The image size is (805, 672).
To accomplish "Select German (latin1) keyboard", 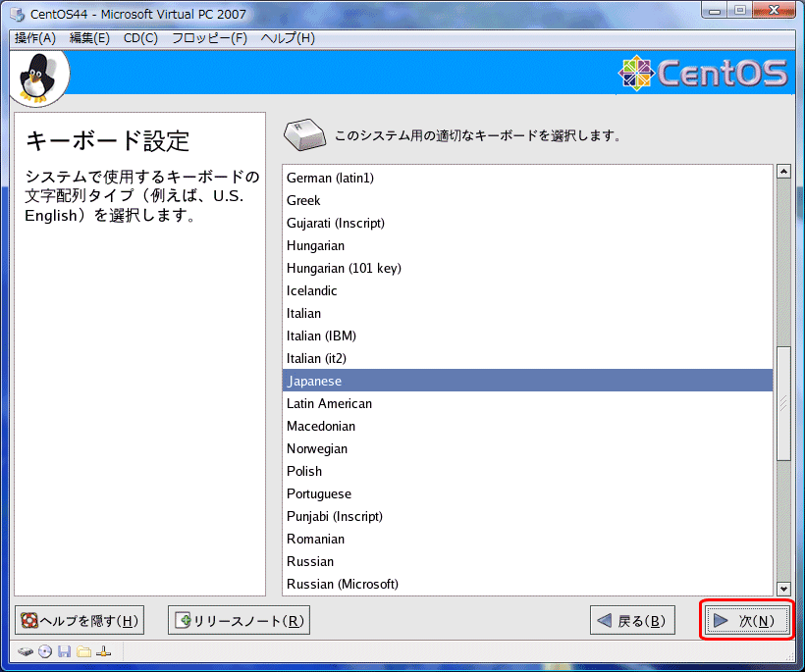I will tap(527, 178).
